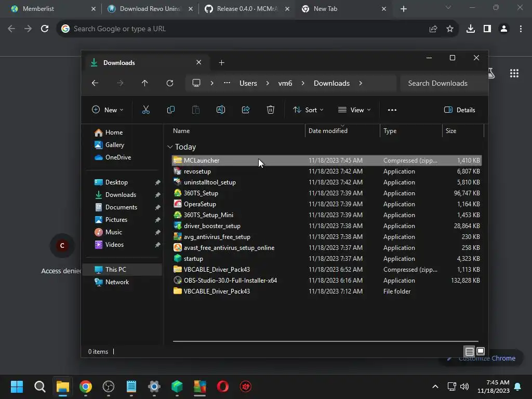
Task: Unpin Desktop from Quick access
Action: (158, 182)
